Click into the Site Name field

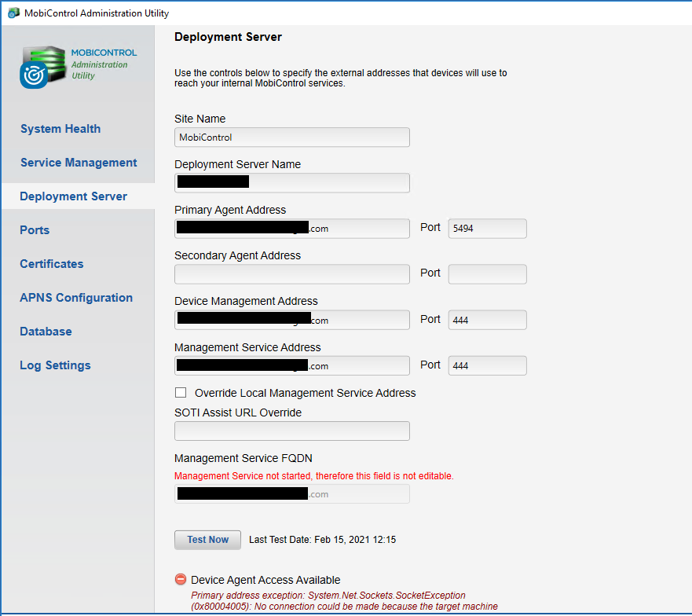291,137
